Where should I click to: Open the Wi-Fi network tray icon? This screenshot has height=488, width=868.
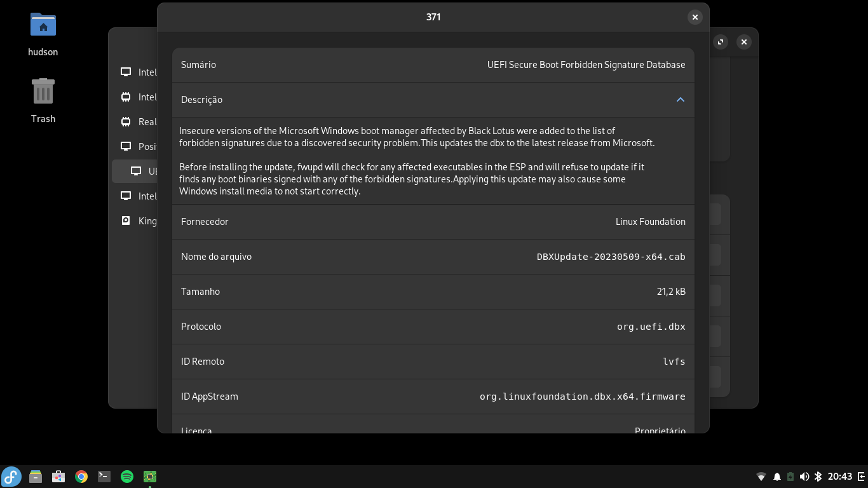tap(761, 477)
